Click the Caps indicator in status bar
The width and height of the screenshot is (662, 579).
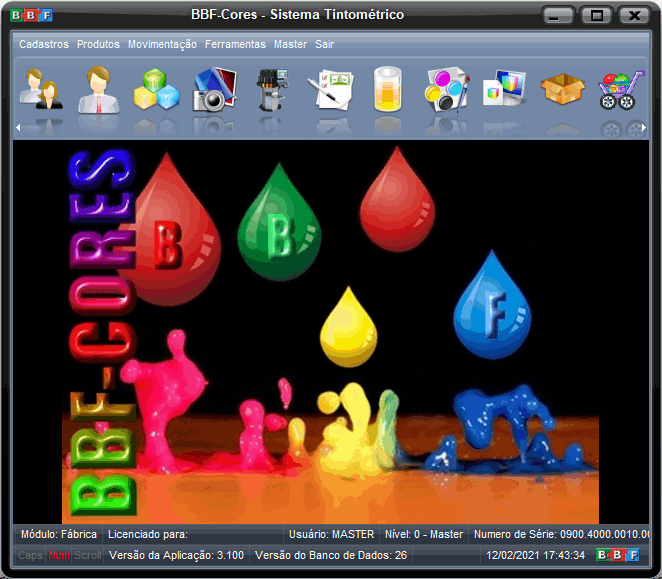pyautogui.click(x=30, y=555)
